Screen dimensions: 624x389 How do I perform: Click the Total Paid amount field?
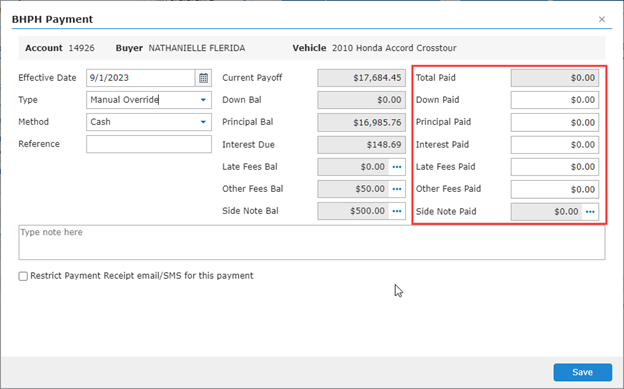(555, 78)
